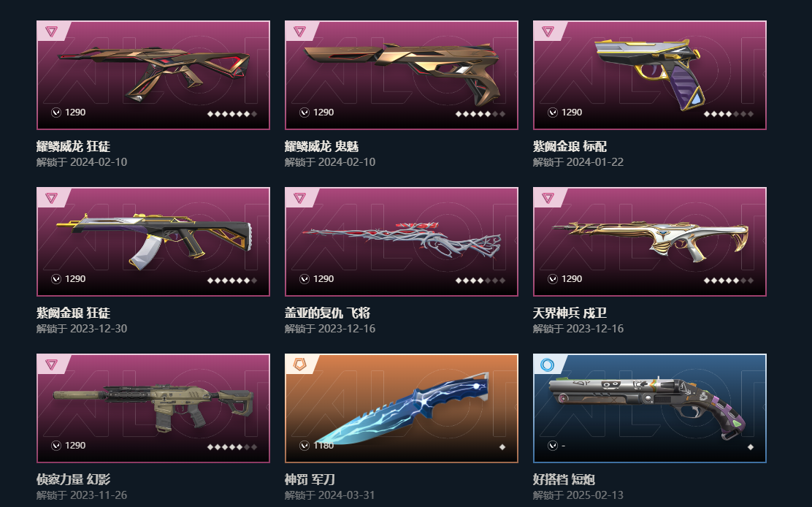Click the 1290 price on 天界神兵 戍卫
The image size is (812, 507).
572,279
